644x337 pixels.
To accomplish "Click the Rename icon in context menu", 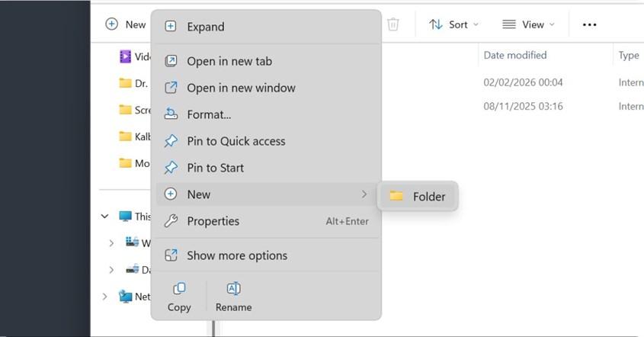I will [234, 288].
